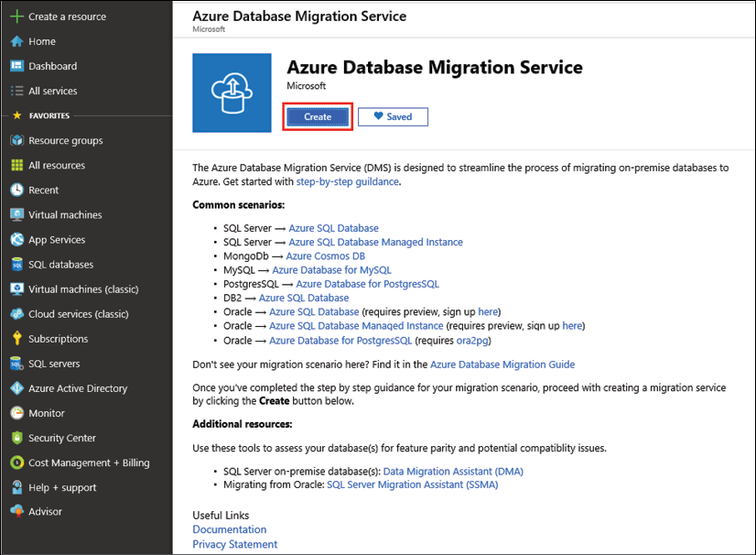Click the SQL databases icon

click(16, 265)
